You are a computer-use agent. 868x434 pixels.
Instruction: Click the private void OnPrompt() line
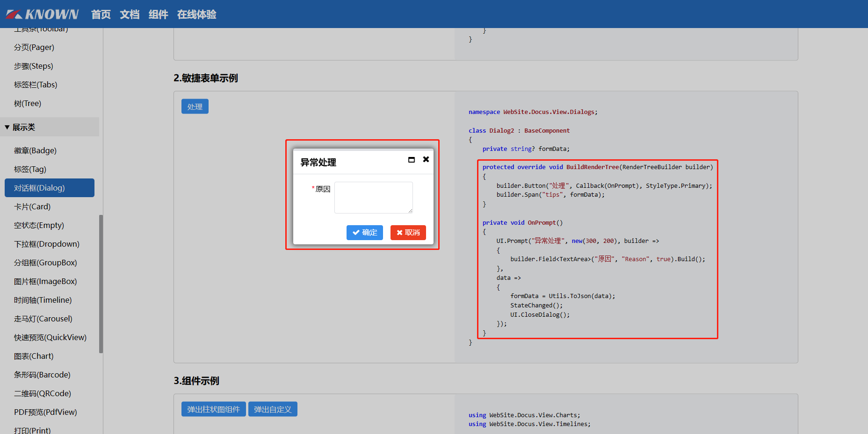tap(523, 222)
